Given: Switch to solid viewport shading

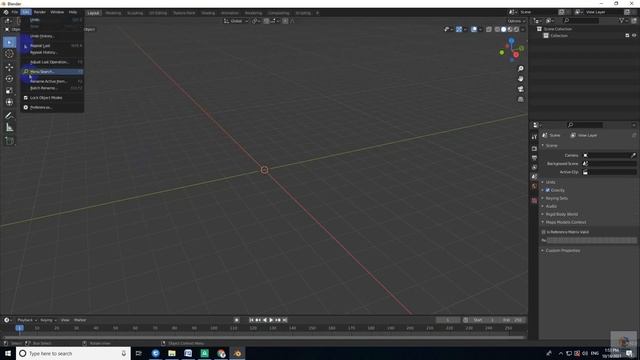Looking at the screenshot, I should tap(503, 29).
